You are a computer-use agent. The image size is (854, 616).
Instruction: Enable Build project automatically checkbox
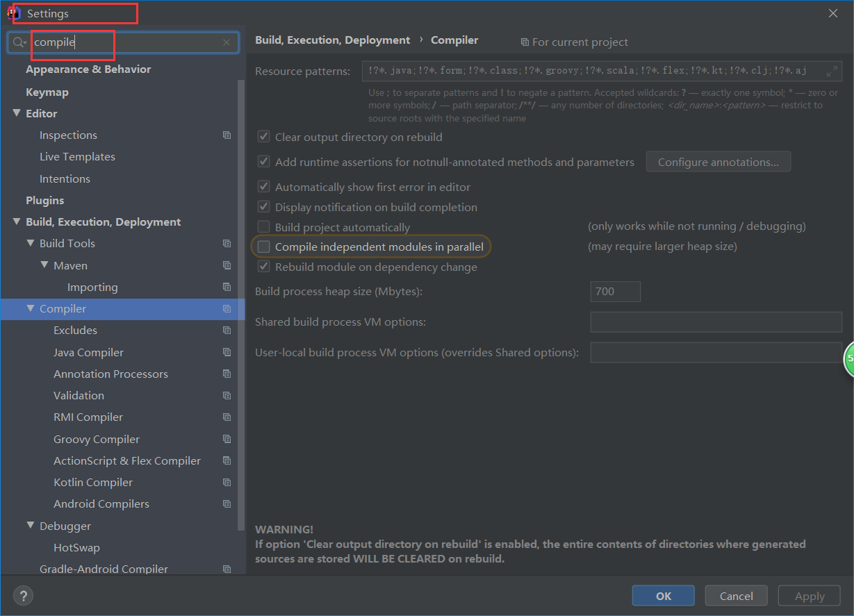coord(264,227)
